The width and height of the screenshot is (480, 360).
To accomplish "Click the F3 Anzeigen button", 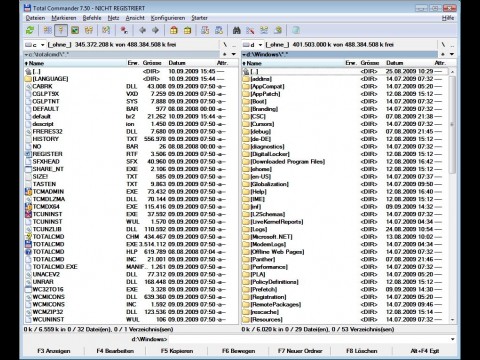I will click(x=54, y=351).
